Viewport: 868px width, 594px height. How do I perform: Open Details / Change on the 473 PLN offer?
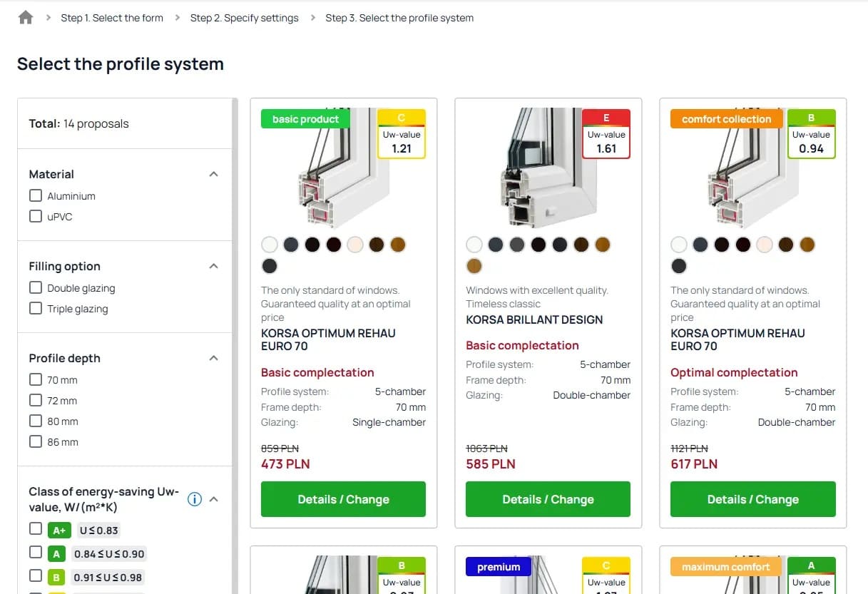[342, 499]
